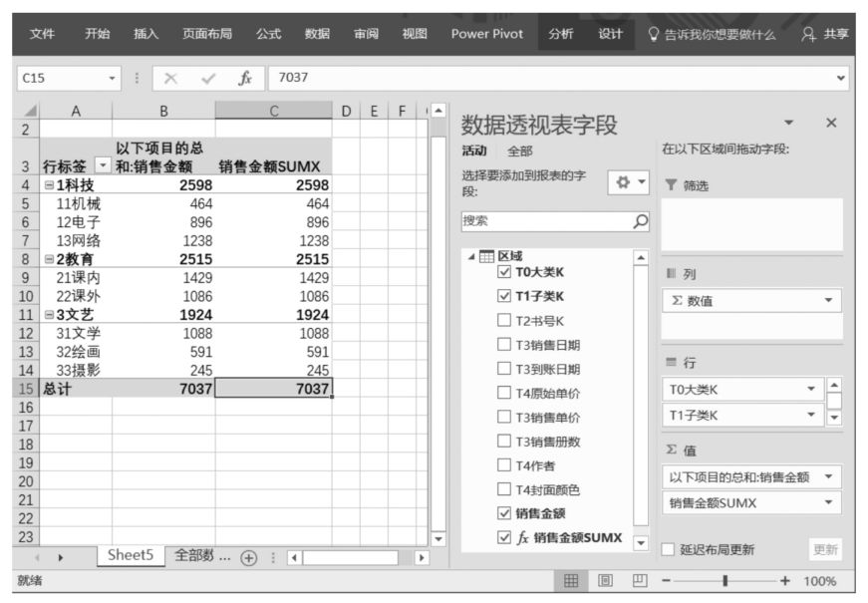Check the T3到账日期 field

pyautogui.click(x=503, y=369)
